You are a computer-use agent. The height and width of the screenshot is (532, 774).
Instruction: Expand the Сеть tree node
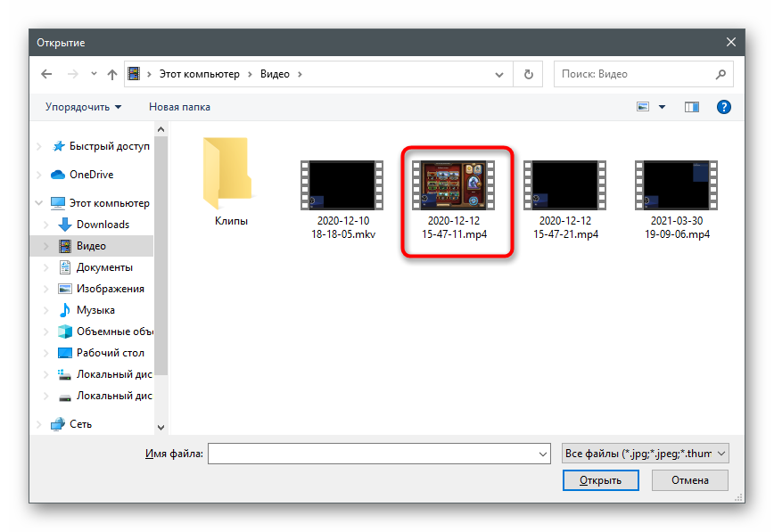pos(38,424)
